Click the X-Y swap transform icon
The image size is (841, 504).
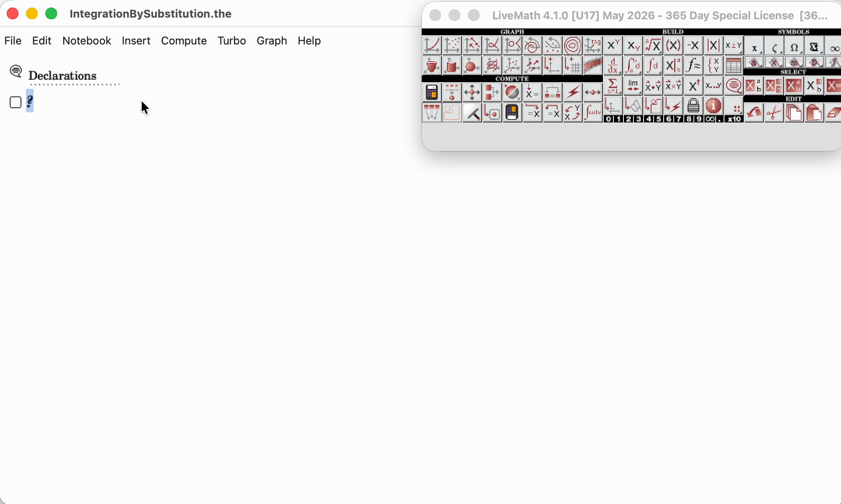click(573, 112)
